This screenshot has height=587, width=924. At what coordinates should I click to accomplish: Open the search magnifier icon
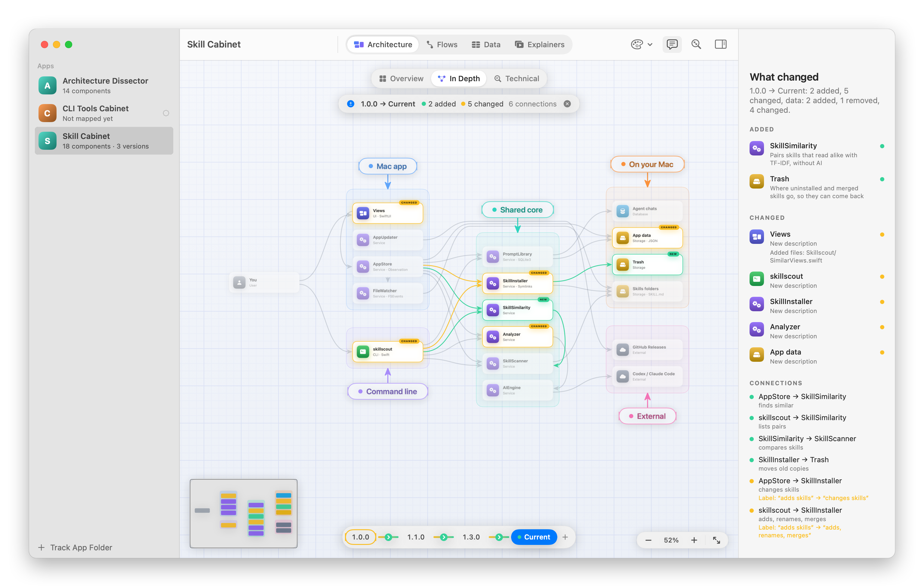pyautogui.click(x=696, y=45)
